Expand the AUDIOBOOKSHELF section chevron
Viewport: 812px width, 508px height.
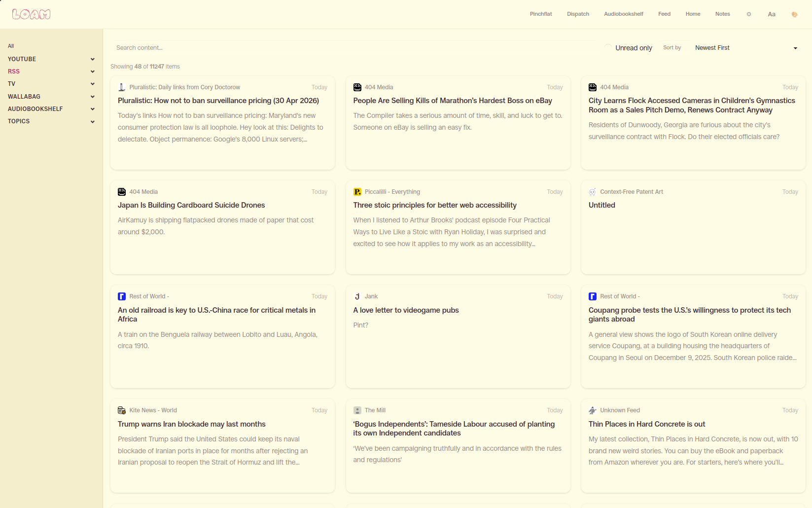click(93, 109)
